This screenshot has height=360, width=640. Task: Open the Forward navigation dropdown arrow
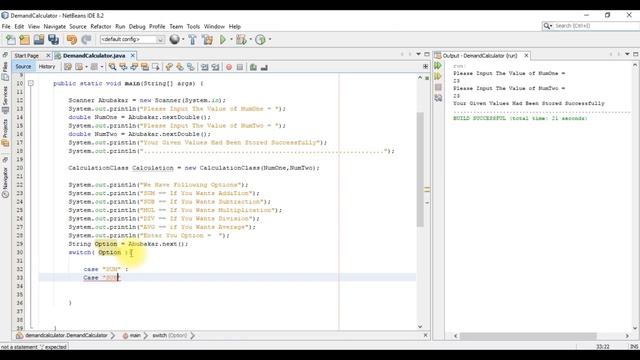click(x=102, y=67)
